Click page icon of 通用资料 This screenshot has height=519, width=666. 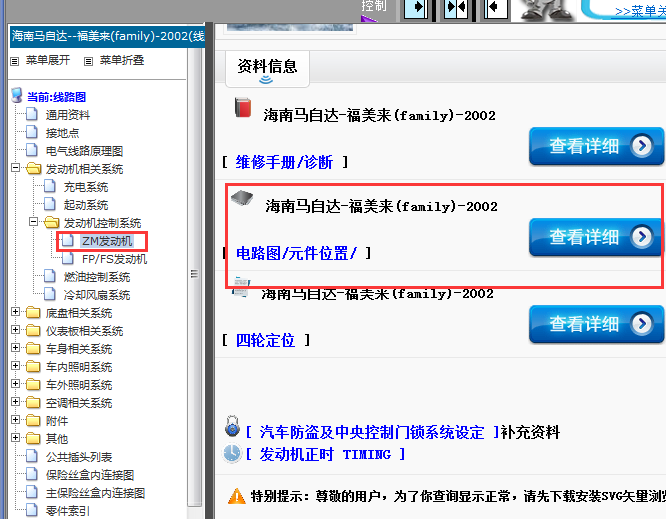[32, 114]
